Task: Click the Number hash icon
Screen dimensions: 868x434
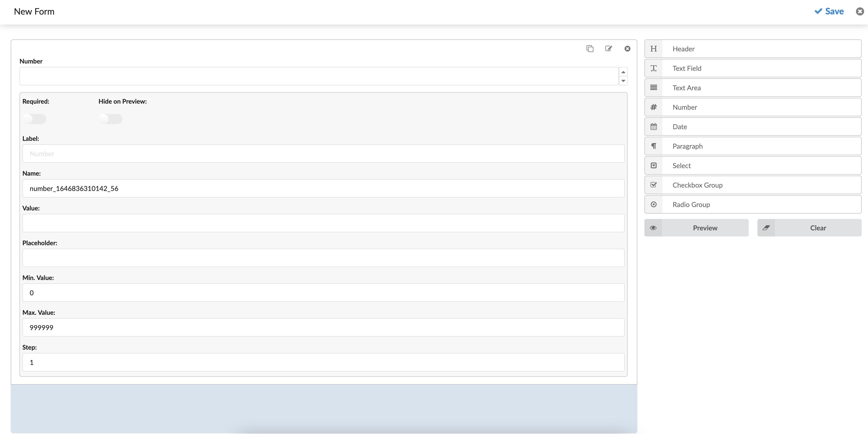Action: tap(653, 107)
